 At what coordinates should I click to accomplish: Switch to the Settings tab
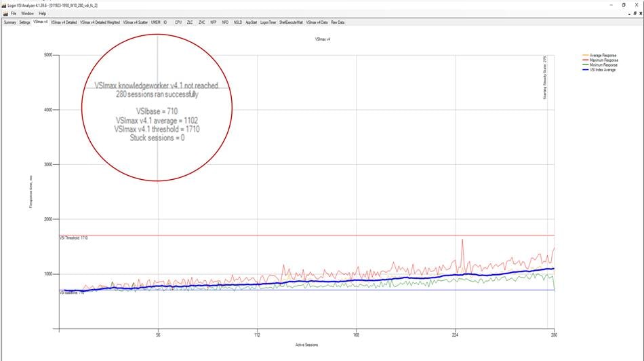(x=24, y=22)
